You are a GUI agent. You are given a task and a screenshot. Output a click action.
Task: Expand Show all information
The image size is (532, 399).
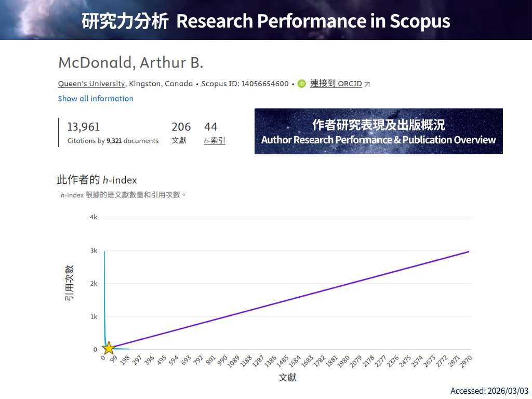coord(96,98)
